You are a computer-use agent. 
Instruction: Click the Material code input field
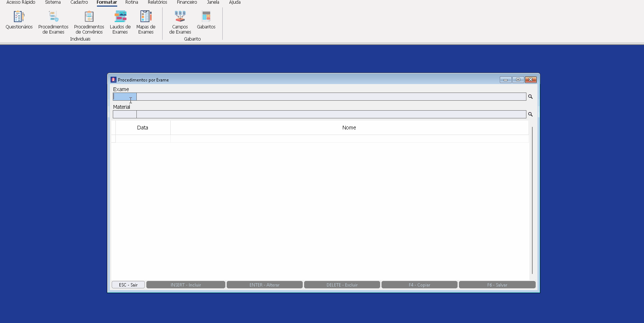tap(125, 114)
